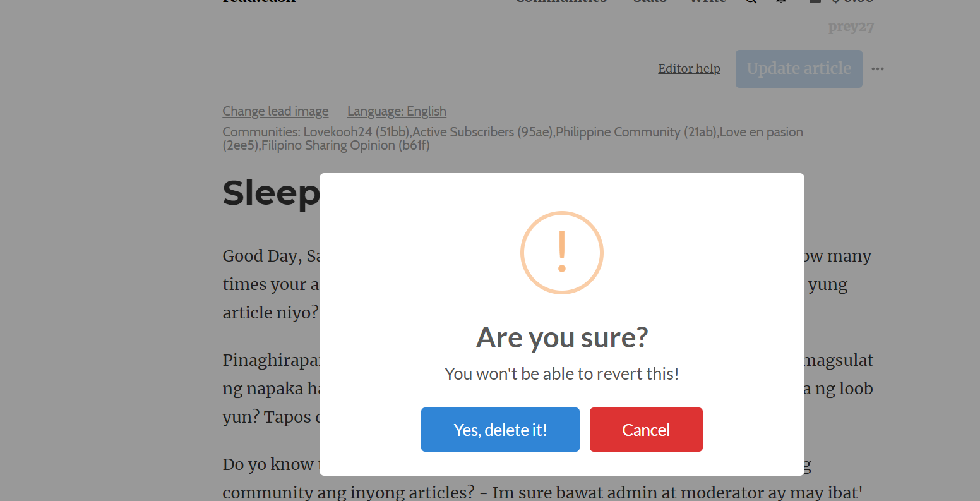Open the Editor help link
980x501 pixels.
tap(689, 69)
